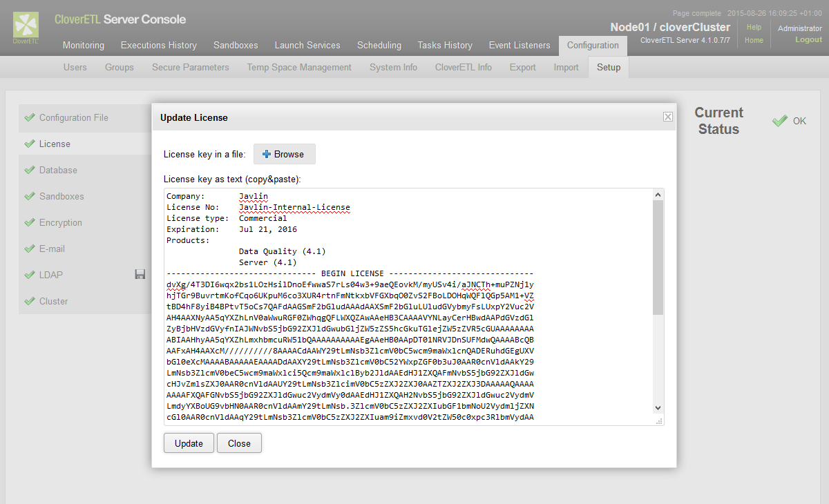This screenshot has height=504, width=829.
Task: Open Temp Space Management sub-tab
Action: pos(299,67)
